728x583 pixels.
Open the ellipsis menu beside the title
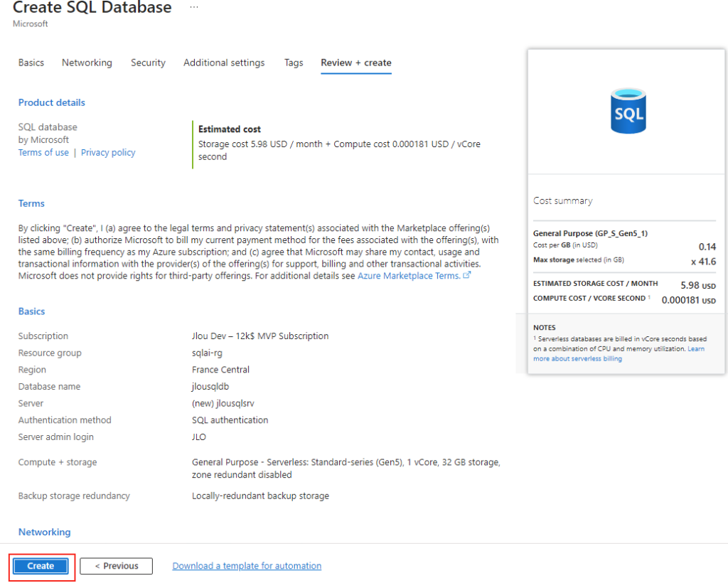(194, 7)
